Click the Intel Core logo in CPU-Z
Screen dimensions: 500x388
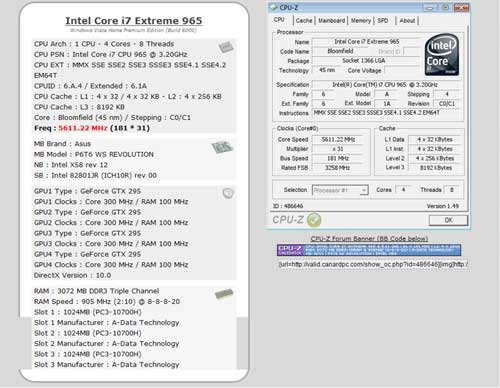tap(442, 55)
